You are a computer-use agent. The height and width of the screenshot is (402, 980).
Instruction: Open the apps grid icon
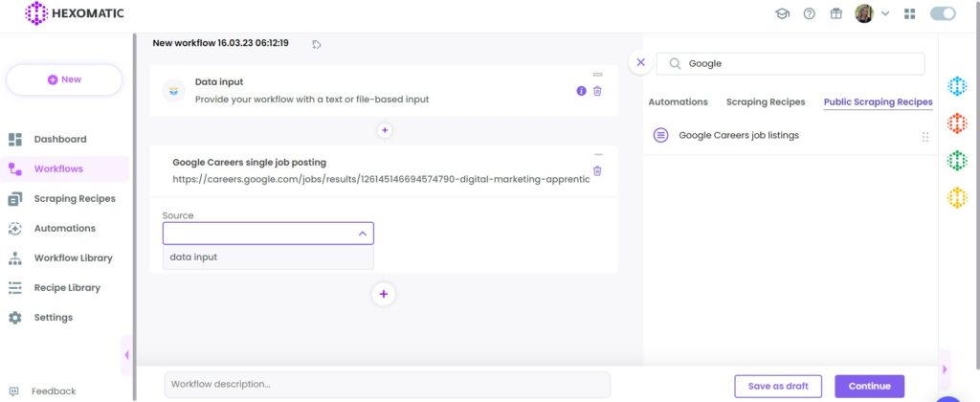coord(910,13)
